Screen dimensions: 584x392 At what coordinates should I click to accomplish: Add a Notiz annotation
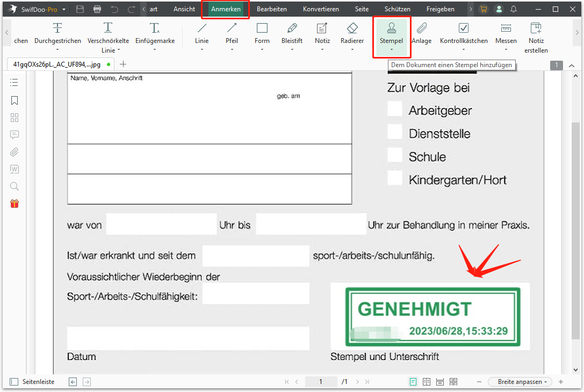pos(322,34)
